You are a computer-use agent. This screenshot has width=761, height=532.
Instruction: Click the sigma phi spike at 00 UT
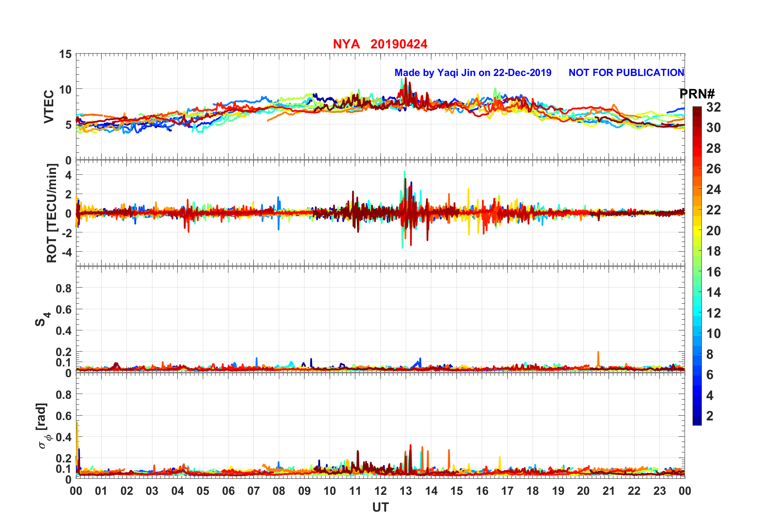click(77, 447)
